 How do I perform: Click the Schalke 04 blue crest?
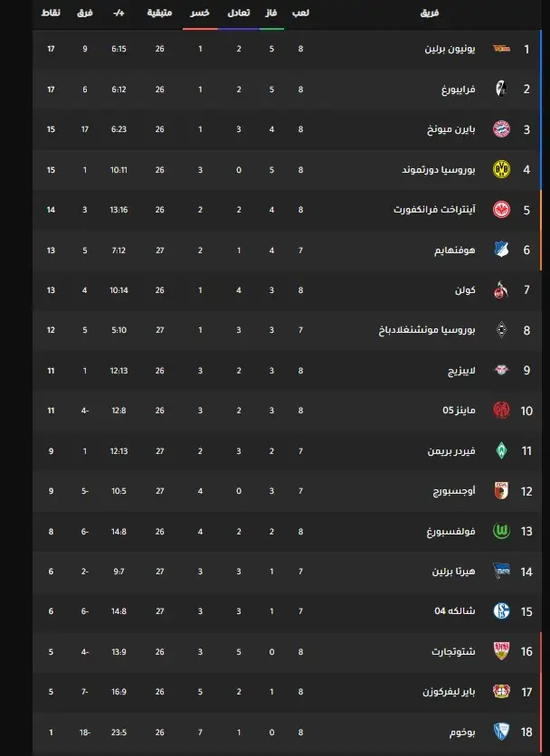[x=500, y=611]
